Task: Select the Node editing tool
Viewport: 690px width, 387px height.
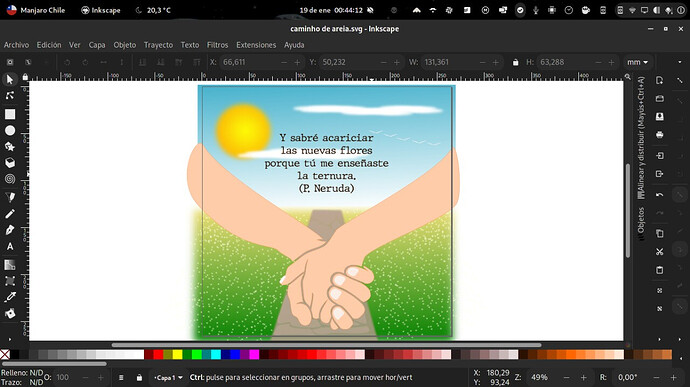Action: [x=10, y=96]
